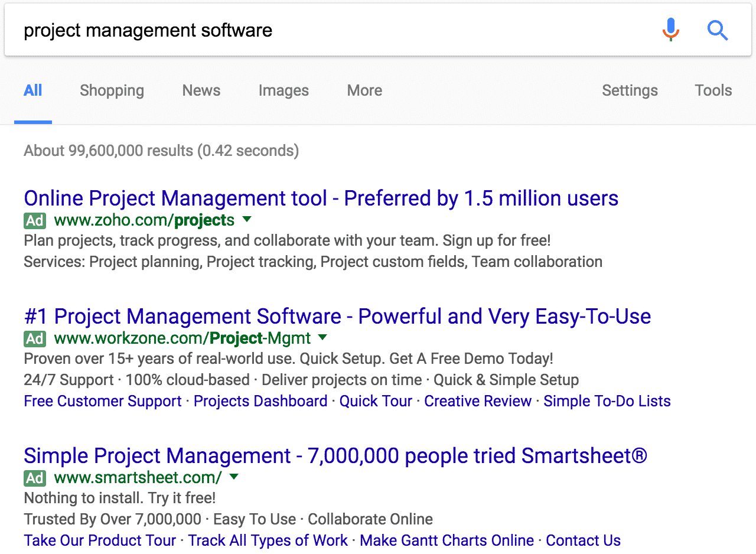The image size is (756, 554).
Task: Open the Settings menu
Action: [x=630, y=90]
